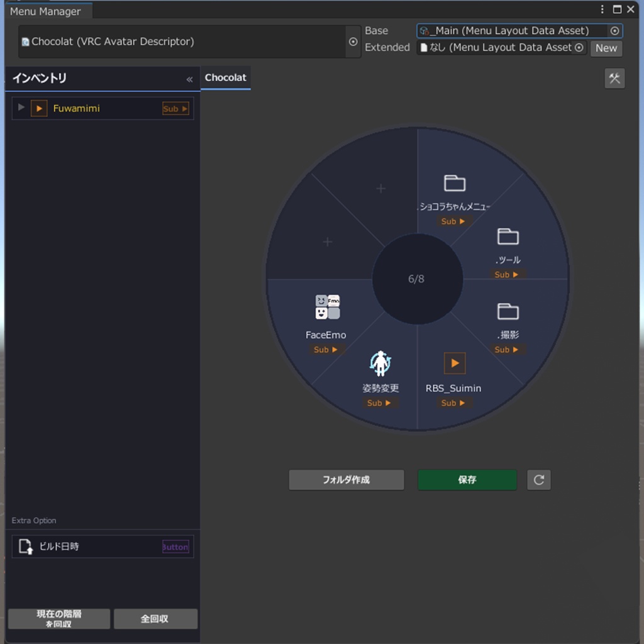The image size is (644, 644).
Task: Click the green 保存 save button
Action: pyautogui.click(x=467, y=480)
